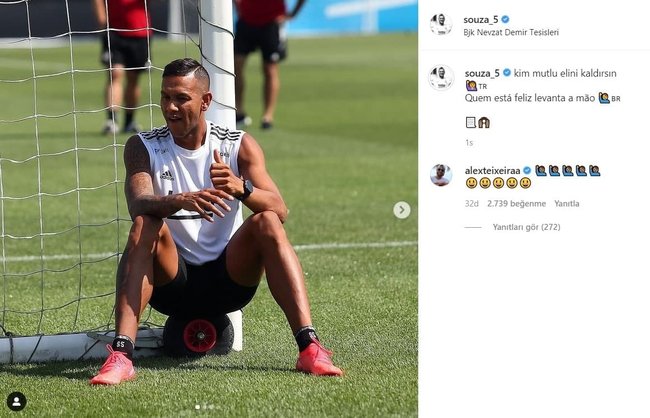Open souza_5 profile picture in post header
The width and height of the screenshot is (650, 418).
click(441, 25)
